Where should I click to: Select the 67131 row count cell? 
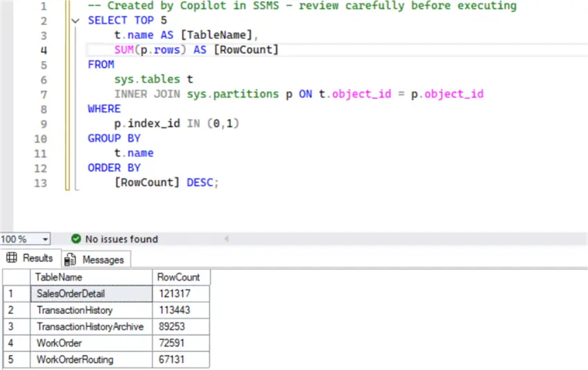(181, 360)
